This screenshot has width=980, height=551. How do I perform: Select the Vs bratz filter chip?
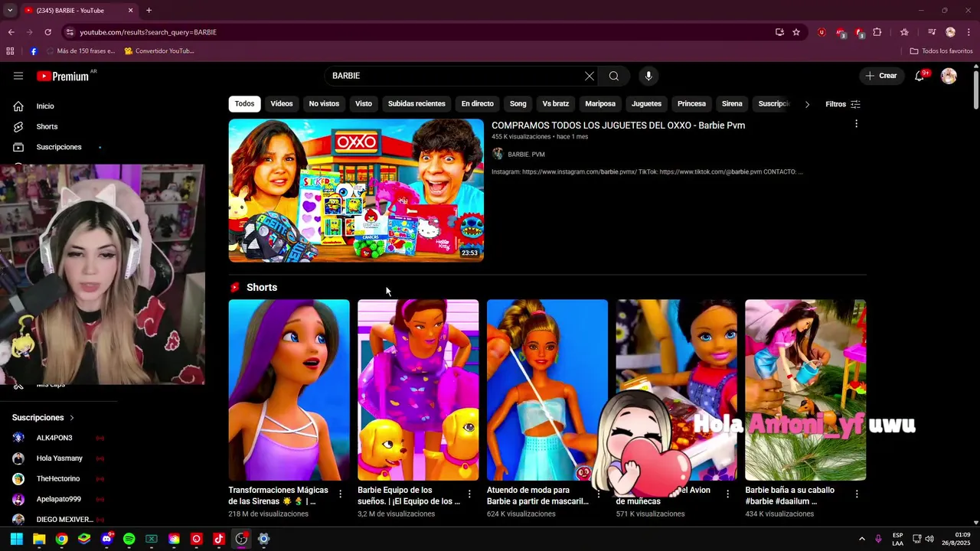(x=556, y=104)
